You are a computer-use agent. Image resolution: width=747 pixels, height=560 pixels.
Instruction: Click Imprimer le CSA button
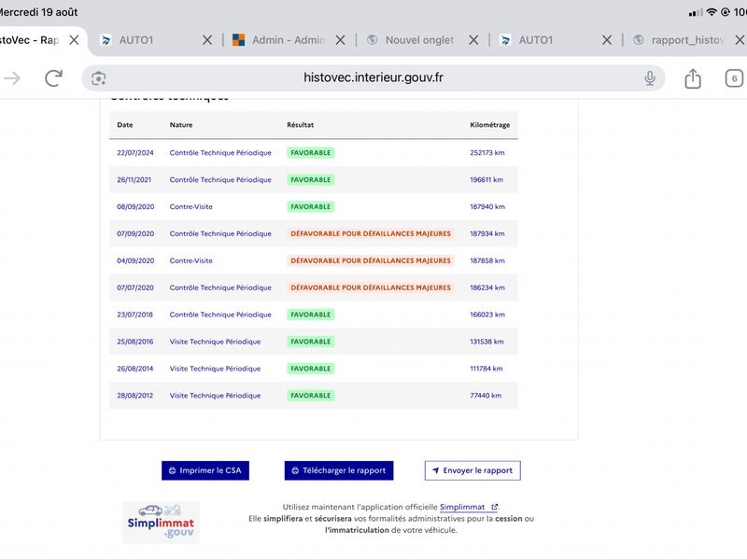[x=205, y=470]
